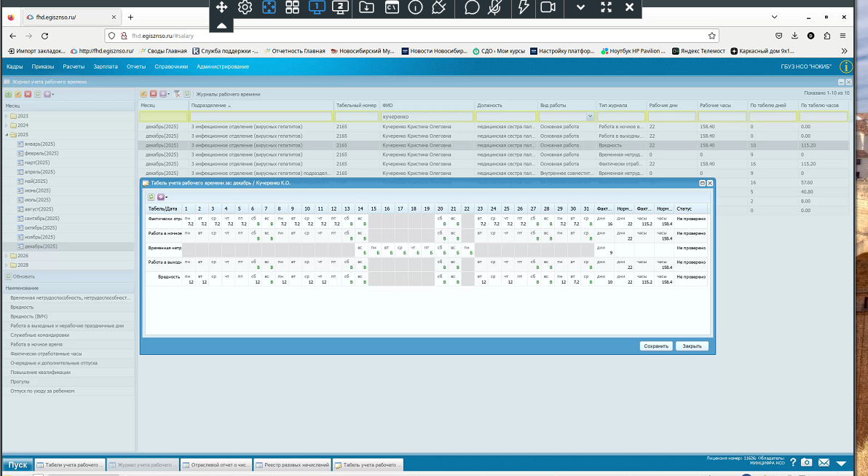
Task: Open the Зарплата menu
Action: click(105, 66)
